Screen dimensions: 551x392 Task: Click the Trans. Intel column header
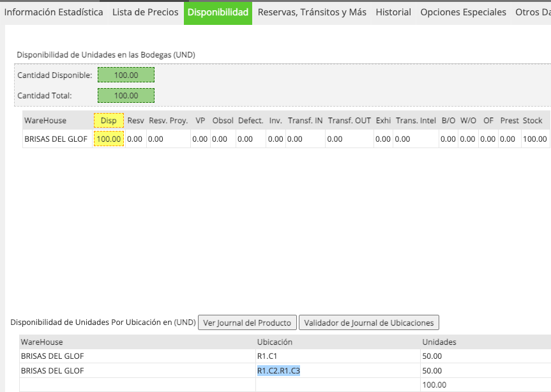pos(416,121)
